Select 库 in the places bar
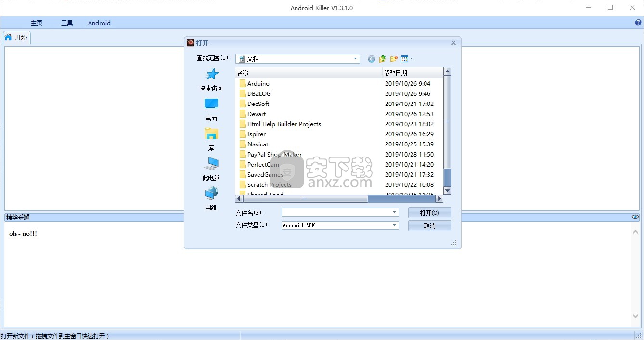Viewport: 644px width, 340px height. (x=211, y=140)
